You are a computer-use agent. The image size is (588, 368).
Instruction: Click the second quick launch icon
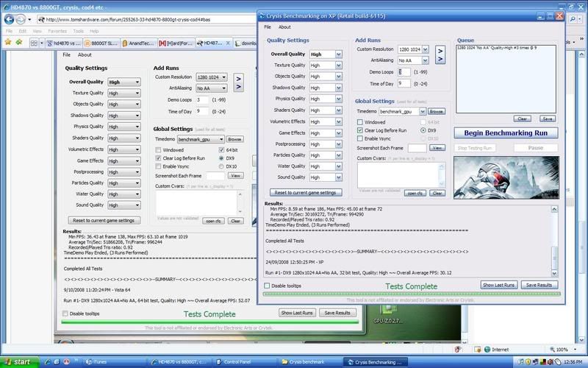(57, 362)
